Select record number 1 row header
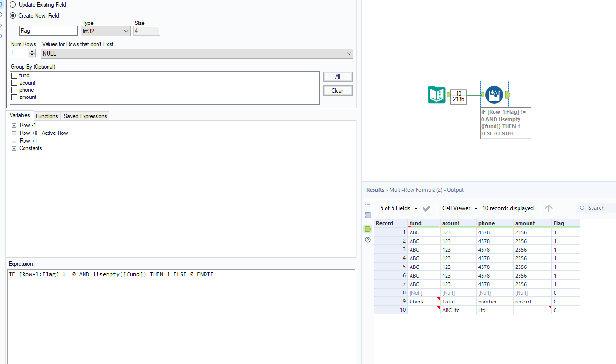This screenshot has width=616, height=364. [x=391, y=232]
